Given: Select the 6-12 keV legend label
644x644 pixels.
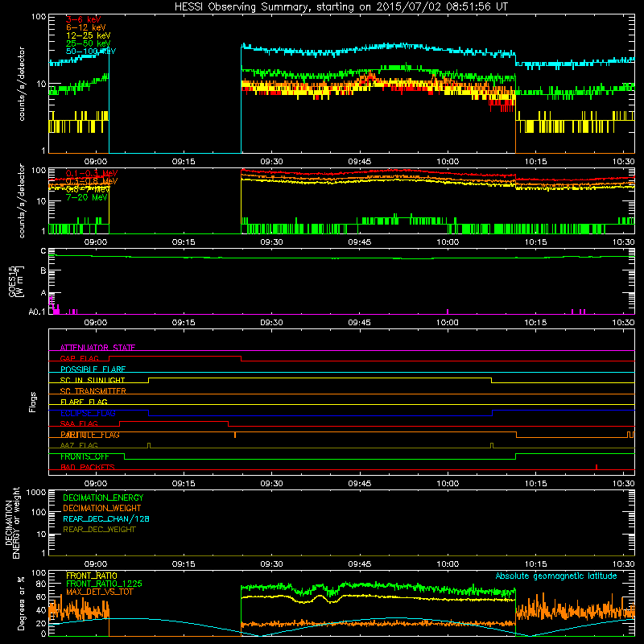Looking at the screenshot, I should pos(85,27).
